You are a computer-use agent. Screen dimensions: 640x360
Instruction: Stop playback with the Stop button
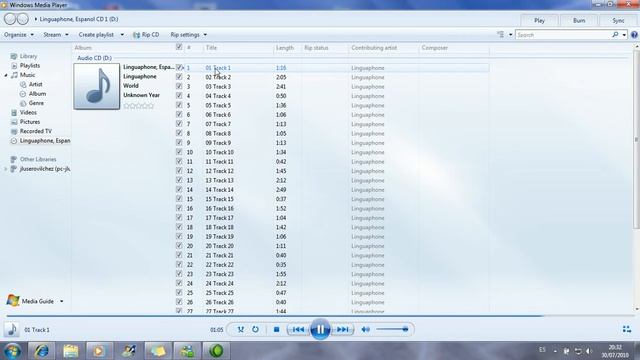[x=276, y=329]
